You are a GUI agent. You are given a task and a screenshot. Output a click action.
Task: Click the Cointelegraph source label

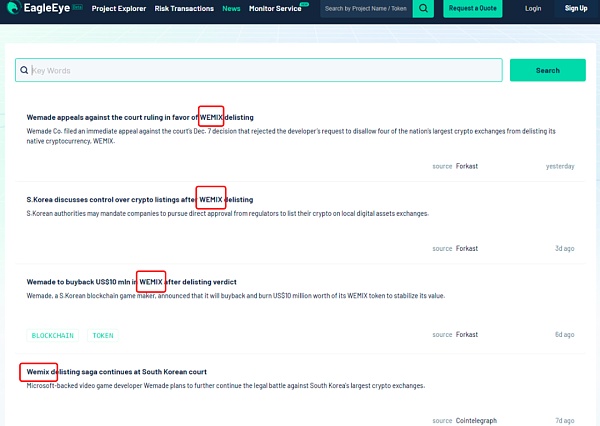tap(476, 421)
